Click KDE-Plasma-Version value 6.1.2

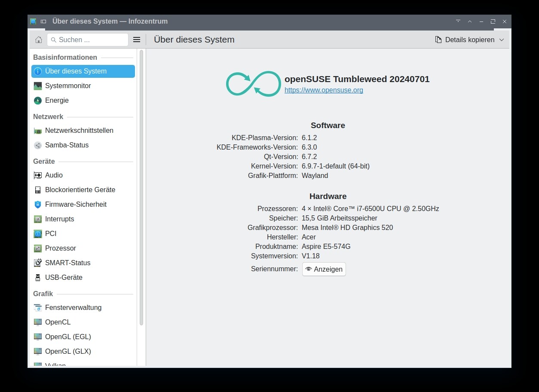coord(309,138)
